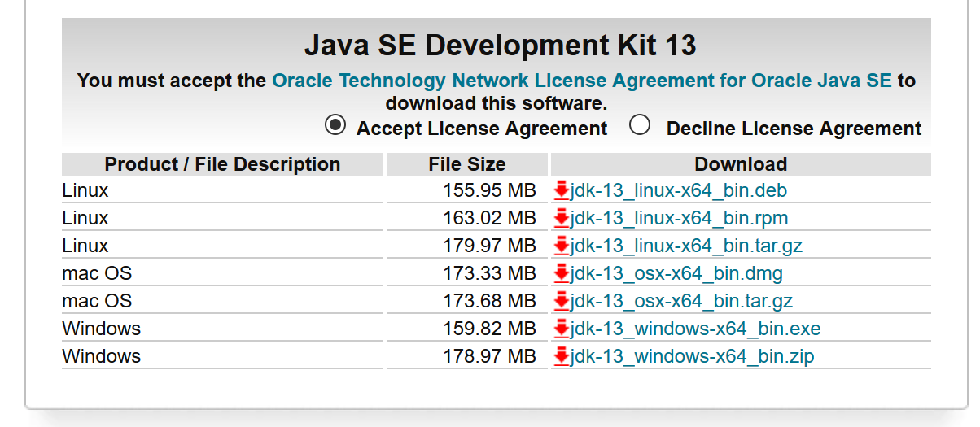Download the jdk-13_osx-x64_bin.tar.gz file link
980x427 pixels.
(681, 302)
